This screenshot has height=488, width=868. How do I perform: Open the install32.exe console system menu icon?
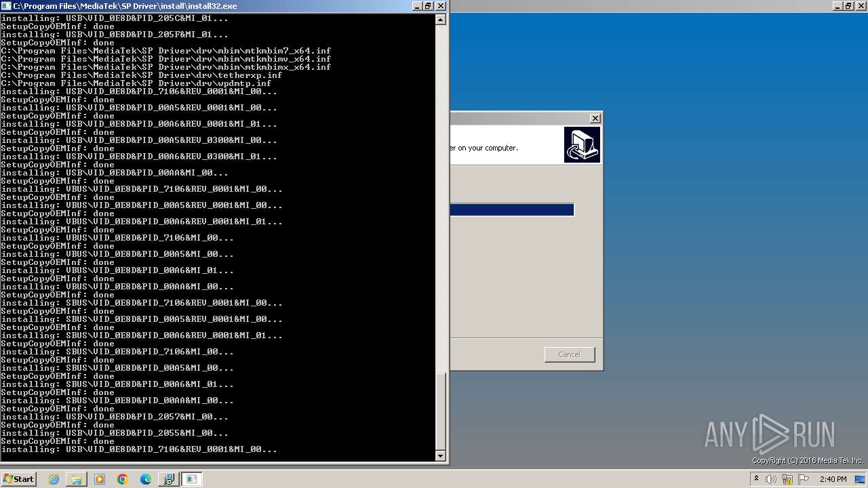click(6, 5)
